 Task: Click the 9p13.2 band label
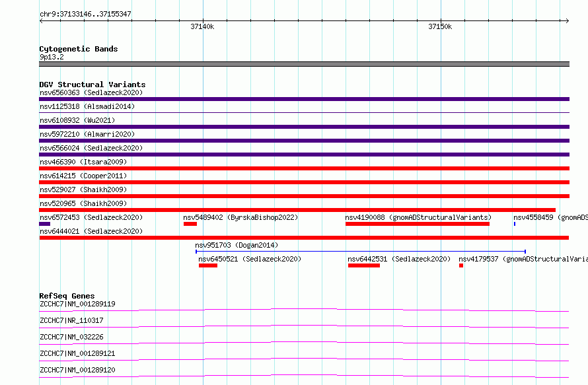point(52,57)
